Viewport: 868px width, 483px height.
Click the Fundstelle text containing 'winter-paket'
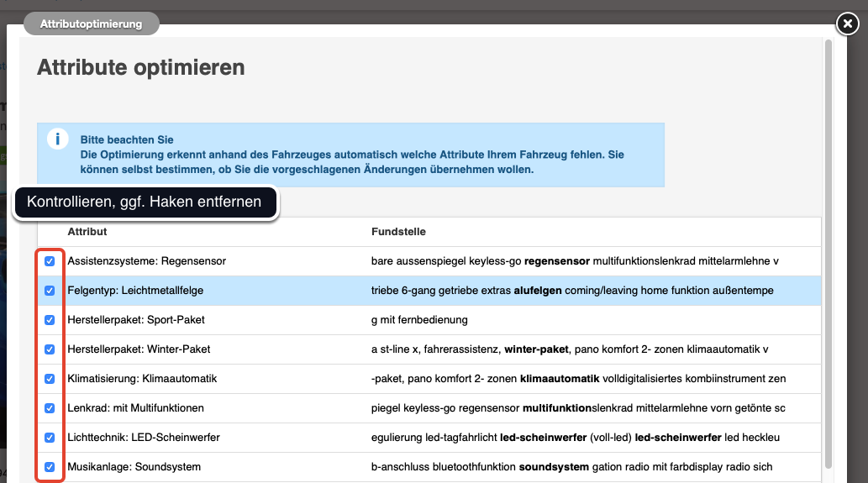point(537,349)
